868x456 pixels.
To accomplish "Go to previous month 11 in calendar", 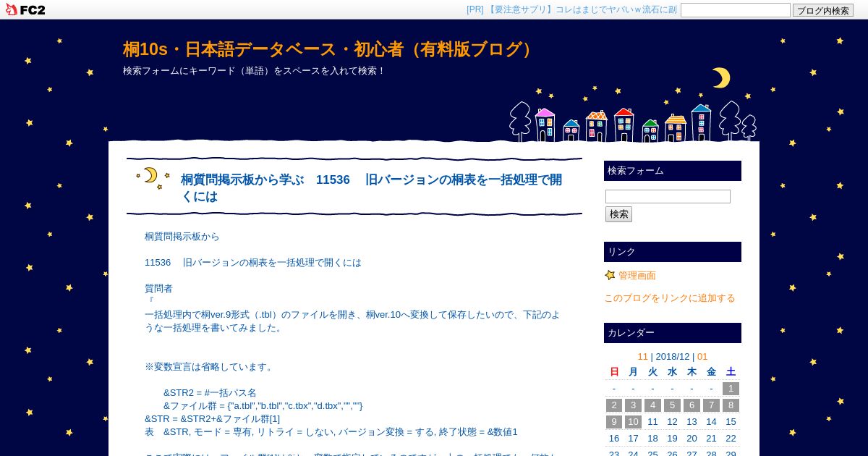I will (642, 356).
